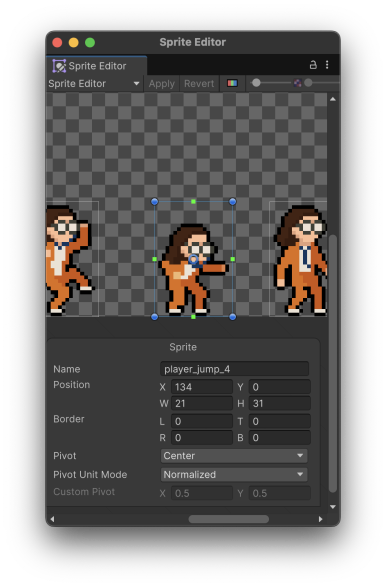Click the Border T field

pos(279,422)
